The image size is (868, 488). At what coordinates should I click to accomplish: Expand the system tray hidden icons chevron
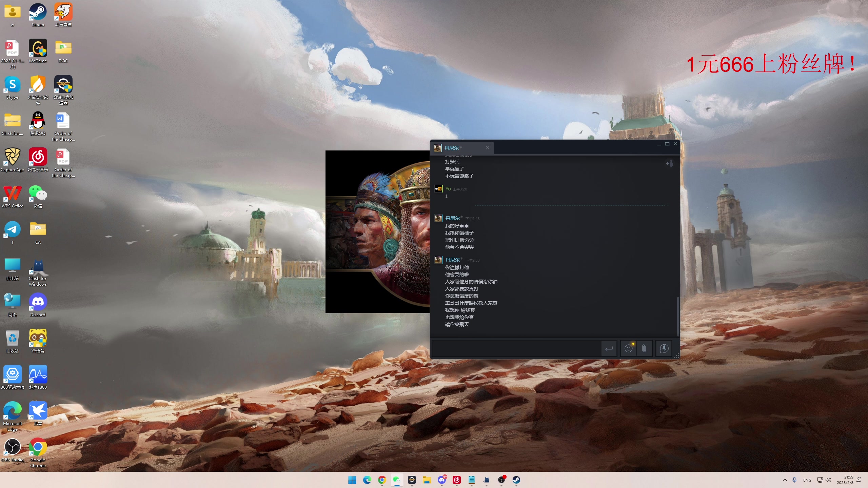[785, 480]
